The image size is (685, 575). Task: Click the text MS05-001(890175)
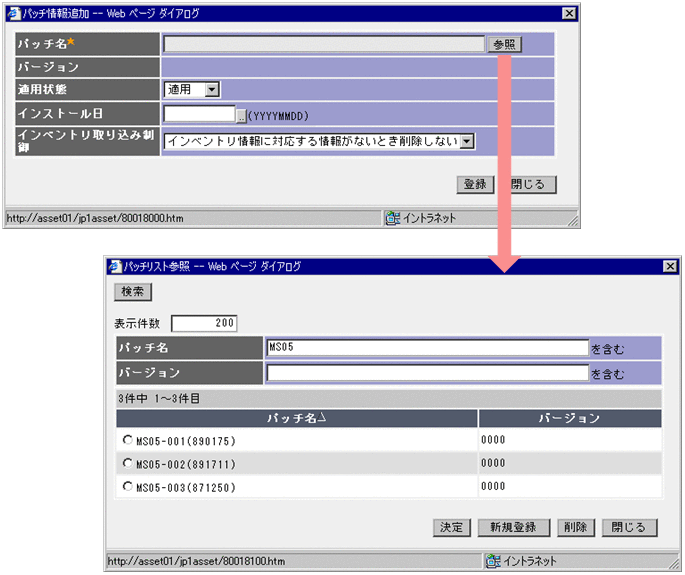tap(186, 441)
